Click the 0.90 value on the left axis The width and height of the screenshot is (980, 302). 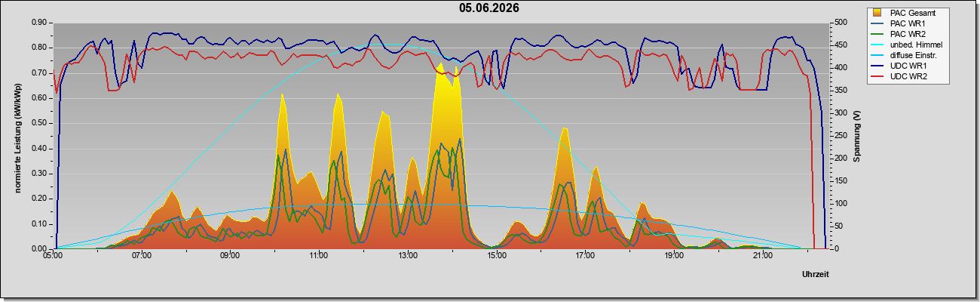tap(41, 23)
